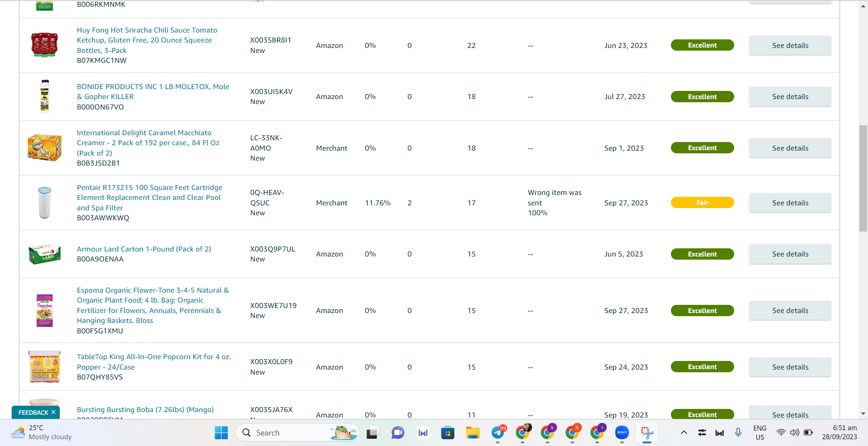This screenshot has width=868, height=446.
Task: Click the 'Wrong item was sent' reason text
Action: [555, 198]
